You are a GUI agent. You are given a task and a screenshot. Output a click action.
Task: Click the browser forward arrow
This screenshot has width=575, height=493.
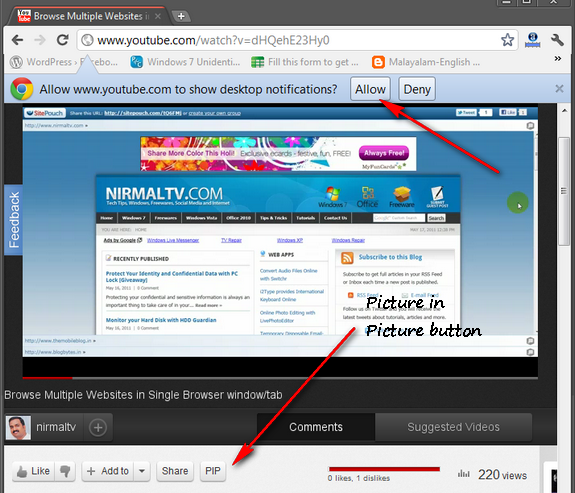click(x=40, y=40)
